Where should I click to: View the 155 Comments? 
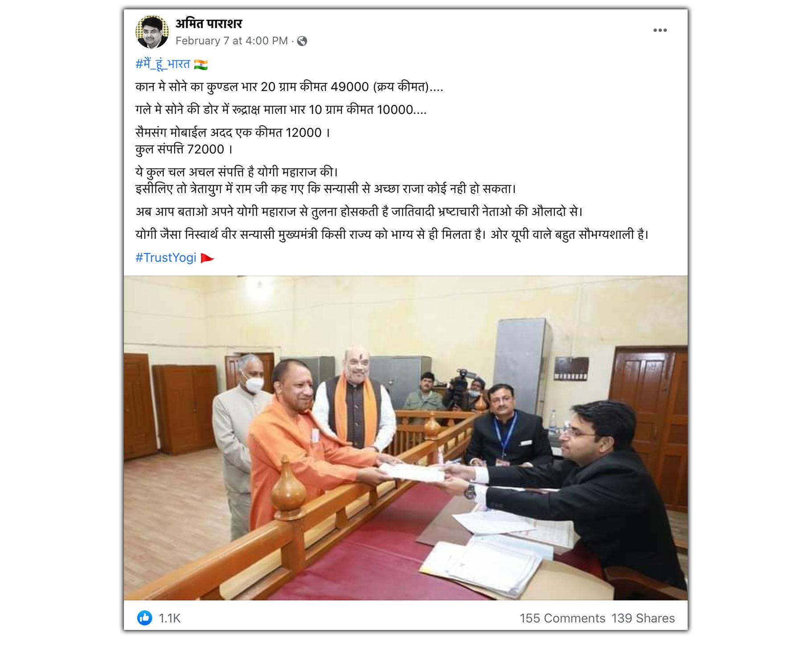(562, 618)
